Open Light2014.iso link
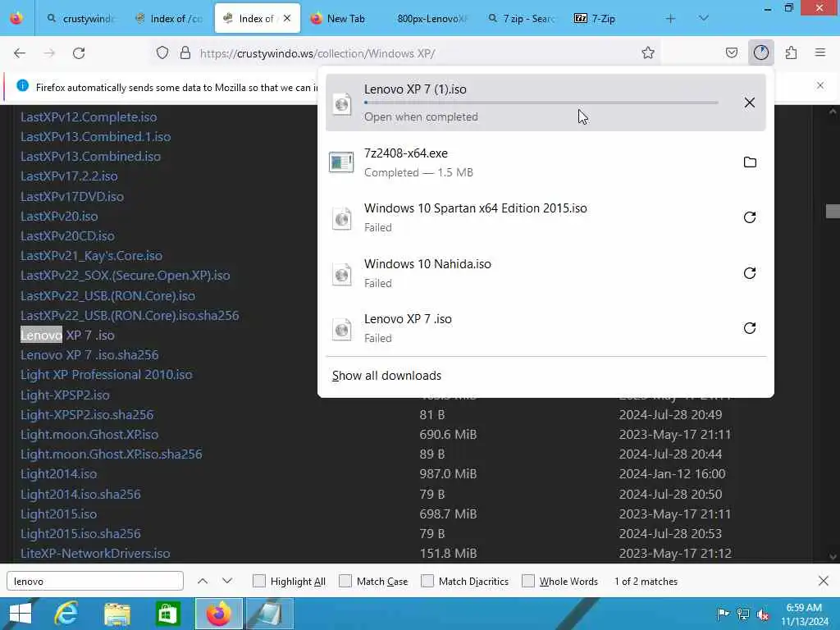 (x=58, y=474)
